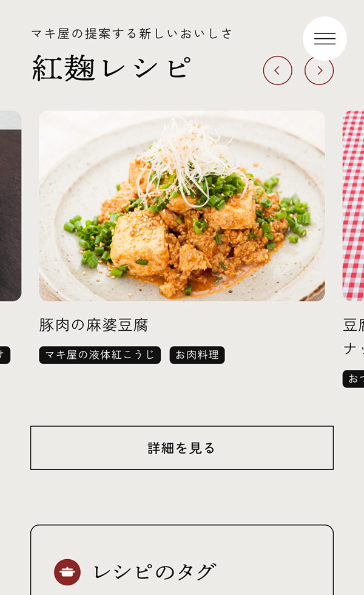Image resolution: width=364 pixels, height=595 pixels.
Task: Click the 紅麹レシピ heading
Action: coord(112,68)
